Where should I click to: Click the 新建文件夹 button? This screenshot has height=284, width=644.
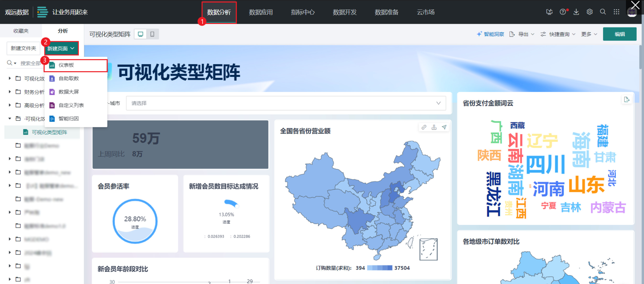pyautogui.click(x=23, y=48)
